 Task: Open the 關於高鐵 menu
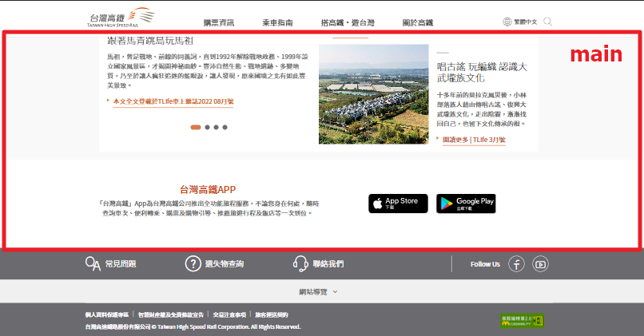[x=418, y=23]
